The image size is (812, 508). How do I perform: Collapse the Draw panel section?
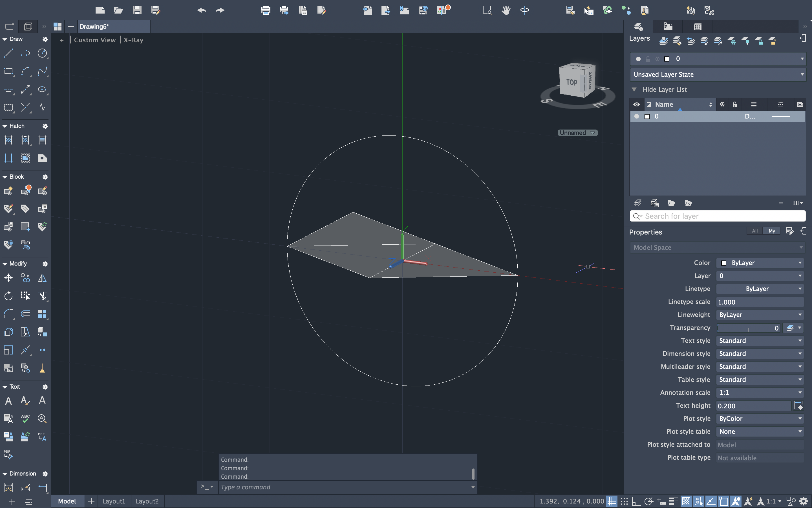pyautogui.click(x=5, y=39)
